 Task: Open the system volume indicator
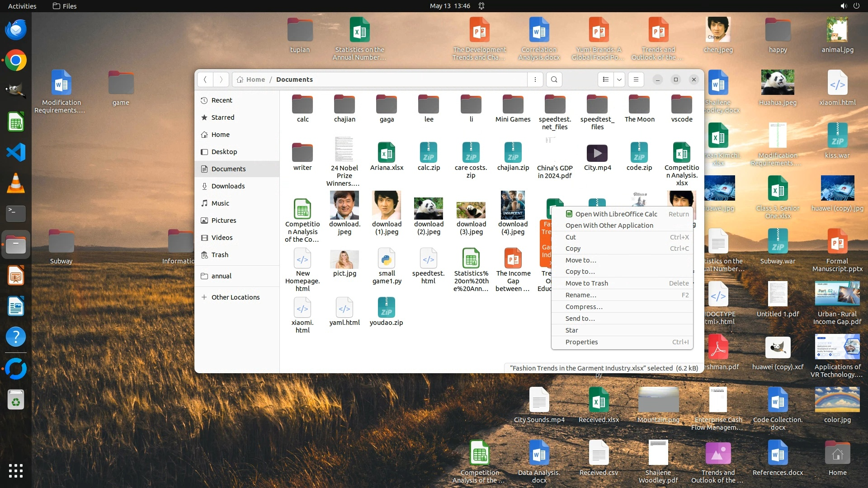pos(843,6)
